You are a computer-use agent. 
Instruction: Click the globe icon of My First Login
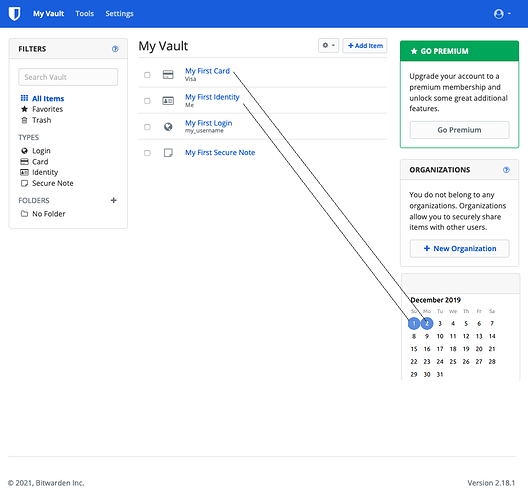(x=168, y=127)
